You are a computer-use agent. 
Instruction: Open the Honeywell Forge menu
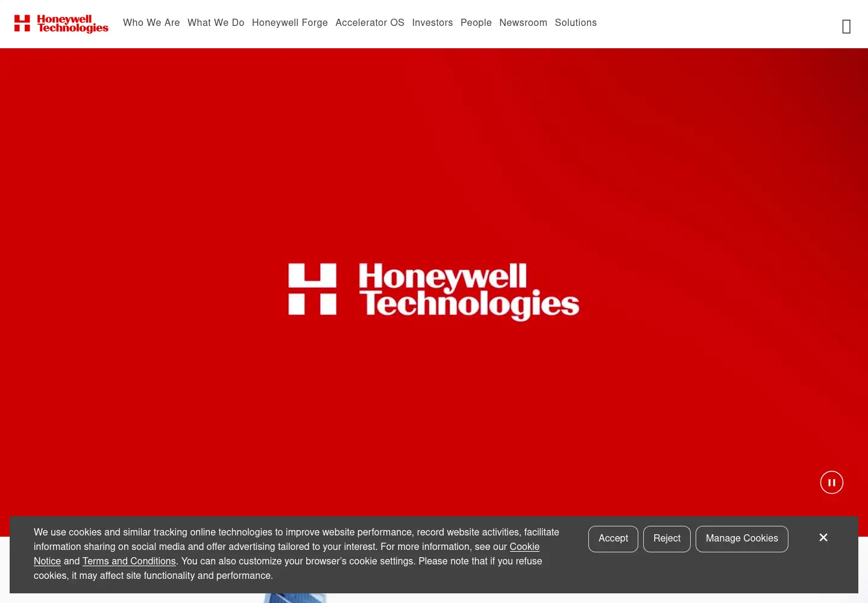click(290, 23)
